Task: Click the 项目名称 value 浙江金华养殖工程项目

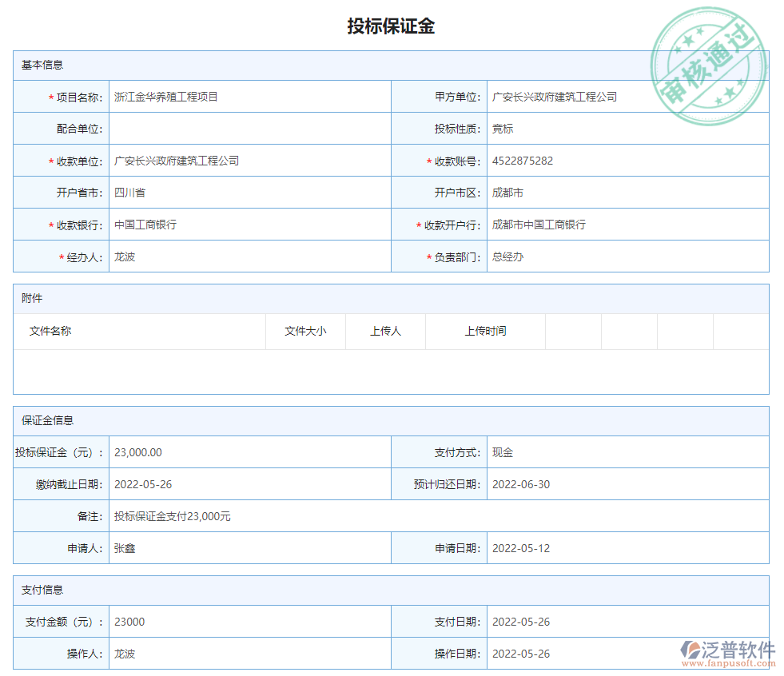Action: [168, 97]
